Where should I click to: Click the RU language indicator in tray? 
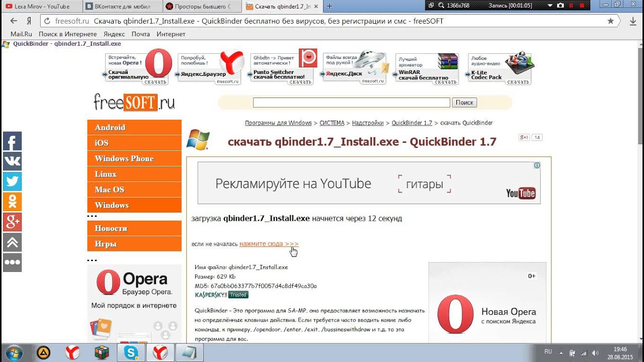pyautogui.click(x=548, y=351)
